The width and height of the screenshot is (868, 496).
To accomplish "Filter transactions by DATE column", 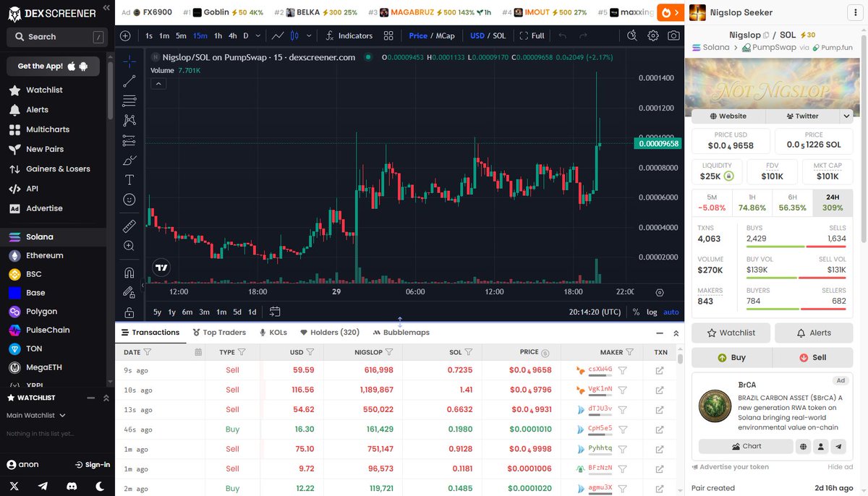I will tap(148, 352).
